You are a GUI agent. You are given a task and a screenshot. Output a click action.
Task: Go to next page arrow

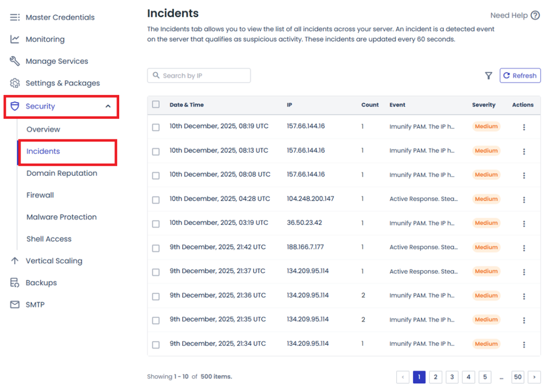(x=534, y=377)
